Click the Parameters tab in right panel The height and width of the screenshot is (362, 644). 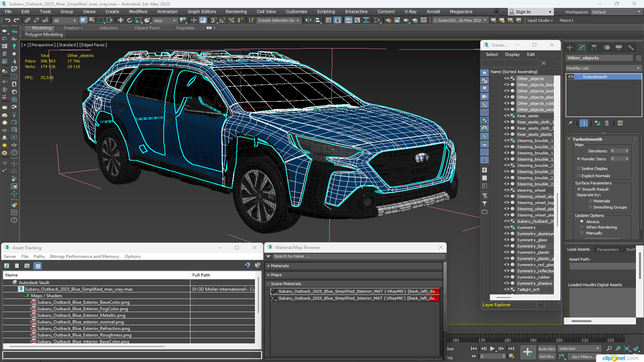point(608,249)
